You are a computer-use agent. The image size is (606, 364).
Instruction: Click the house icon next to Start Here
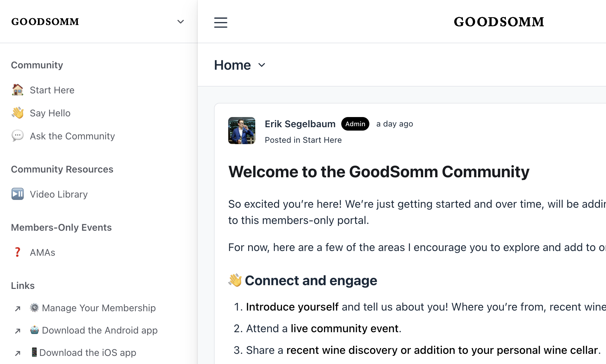tap(17, 90)
